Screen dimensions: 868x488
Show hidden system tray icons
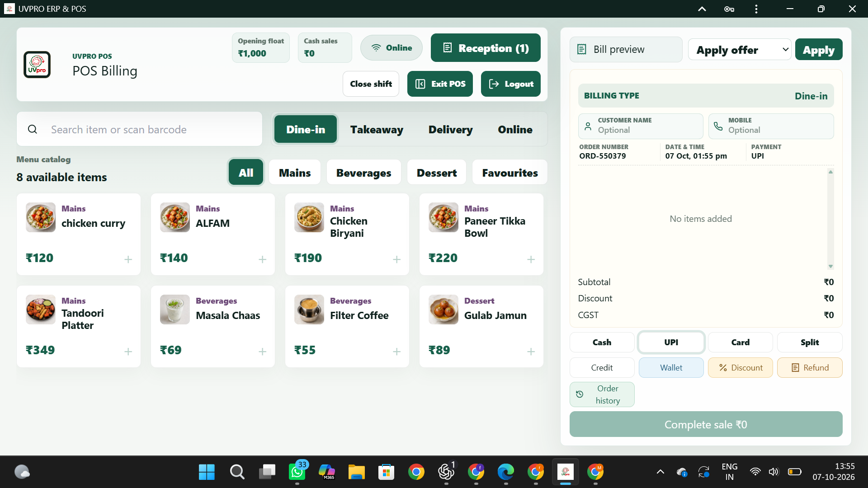coord(660,472)
